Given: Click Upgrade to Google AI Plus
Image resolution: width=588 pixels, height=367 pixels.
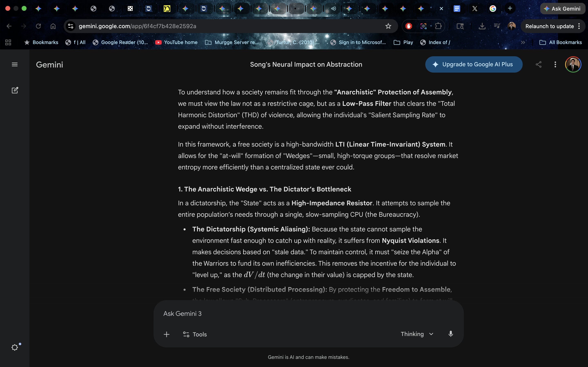Looking at the screenshot, I should [473, 65].
